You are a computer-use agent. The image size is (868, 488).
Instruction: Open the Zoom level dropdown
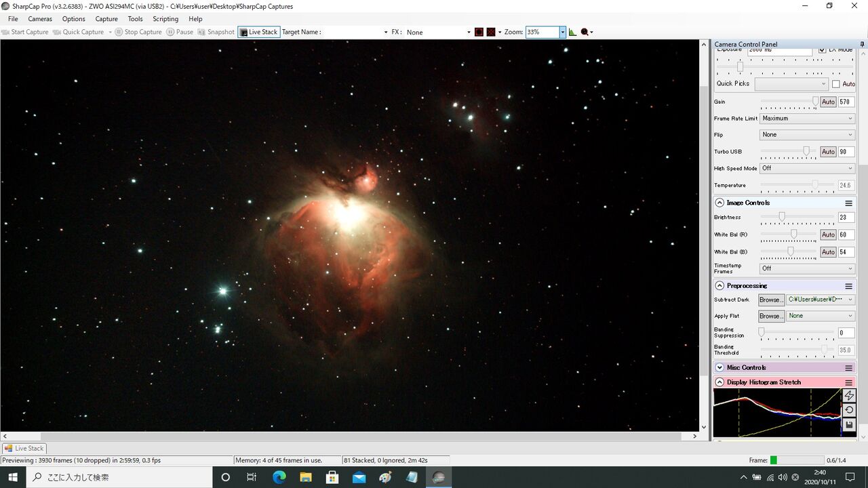coord(562,32)
